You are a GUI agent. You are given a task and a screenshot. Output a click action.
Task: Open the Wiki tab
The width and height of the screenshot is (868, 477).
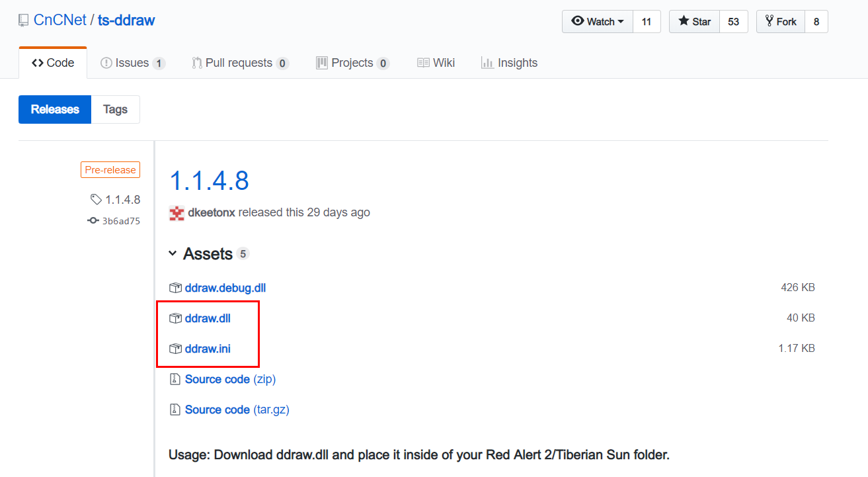[436, 63]
